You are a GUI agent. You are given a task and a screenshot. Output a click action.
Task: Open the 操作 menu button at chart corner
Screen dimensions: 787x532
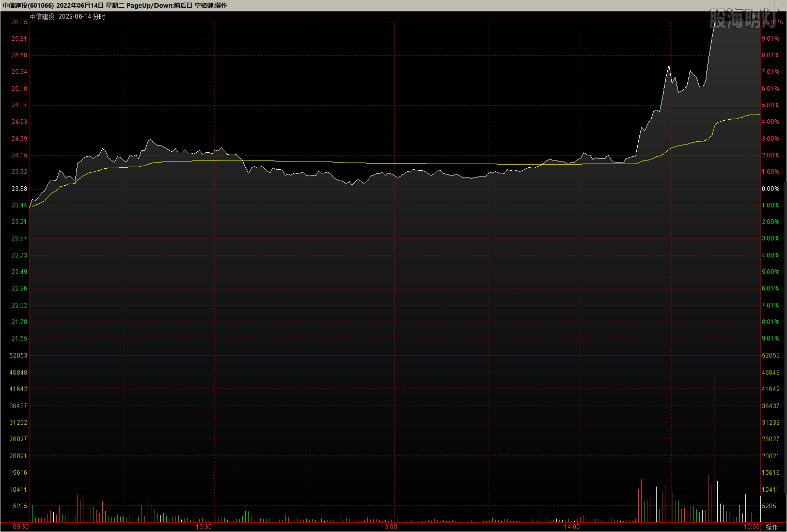[x=772, y=527]
